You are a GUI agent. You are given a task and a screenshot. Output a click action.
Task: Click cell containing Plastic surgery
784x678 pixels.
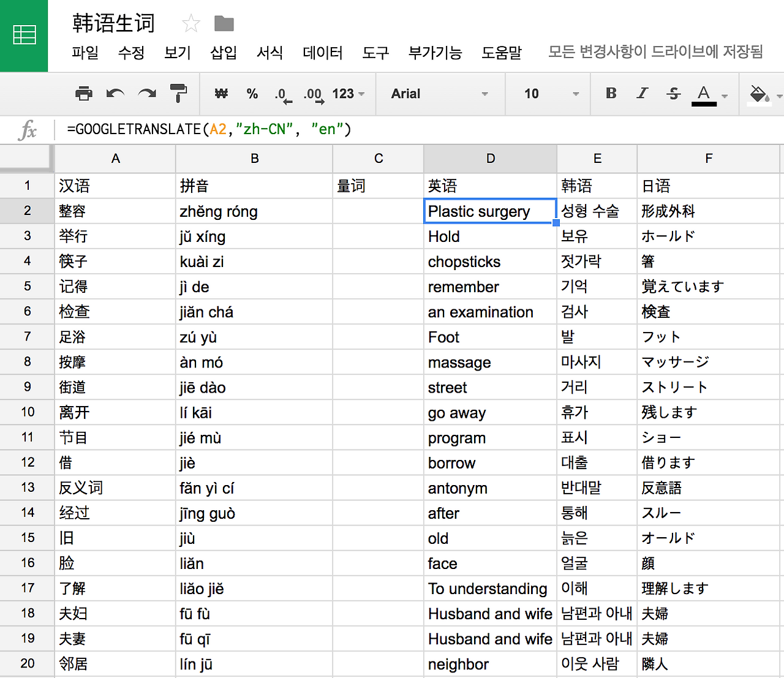tap(490, 211)
